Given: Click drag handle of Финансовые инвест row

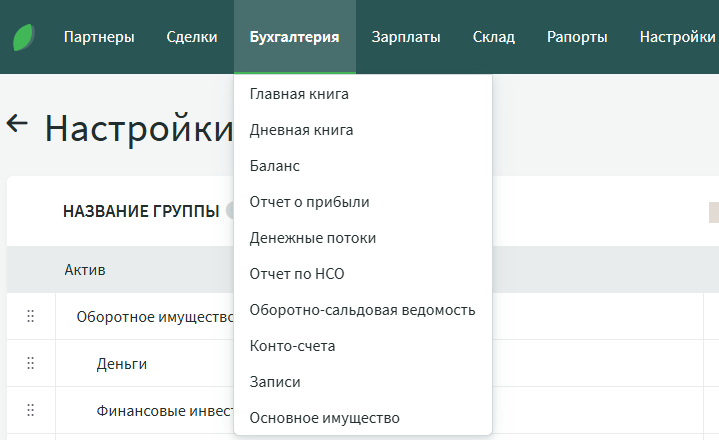Looking at the screenshot, I should (30, 410).
